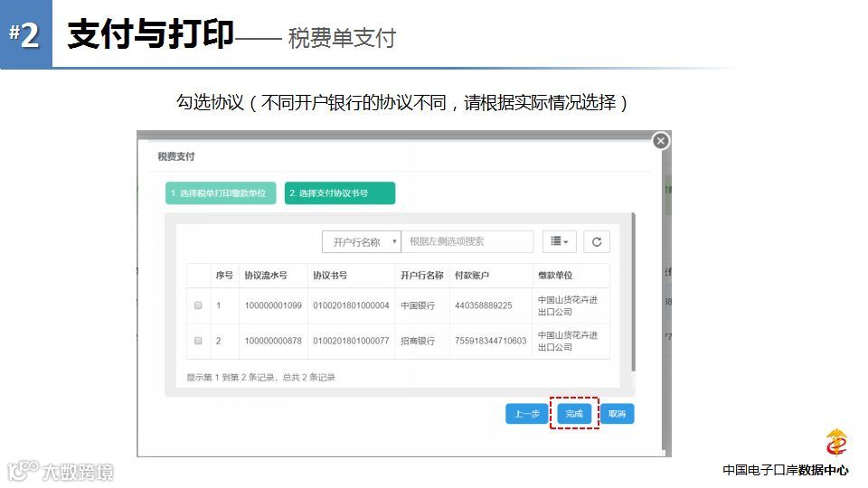Open the 开户行名称 search field dropdown
The width and height of the screenshot is (868, 488).
coord(362,242)
